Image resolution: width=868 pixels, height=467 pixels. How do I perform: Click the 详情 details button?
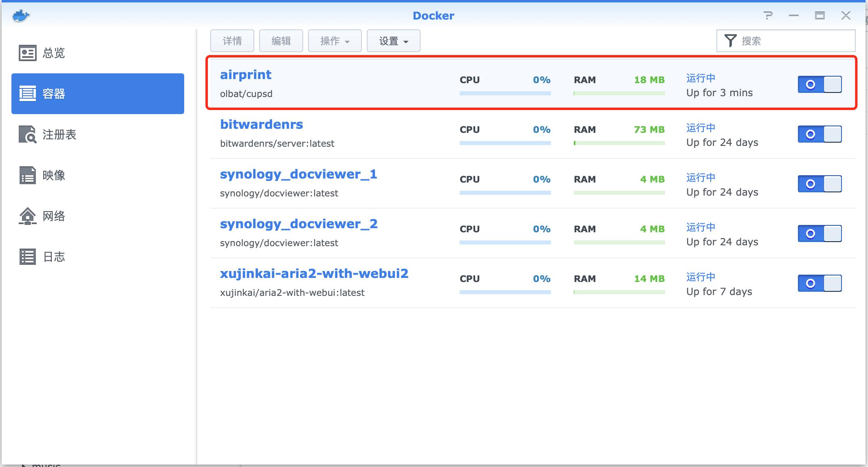(232, 41)
